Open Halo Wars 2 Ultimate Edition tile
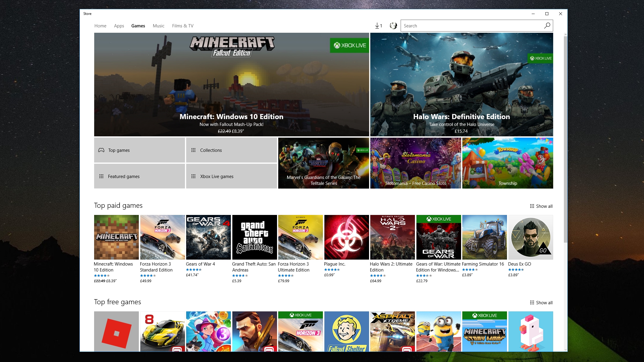Screen dimensions: 644x362 [393, 237]
